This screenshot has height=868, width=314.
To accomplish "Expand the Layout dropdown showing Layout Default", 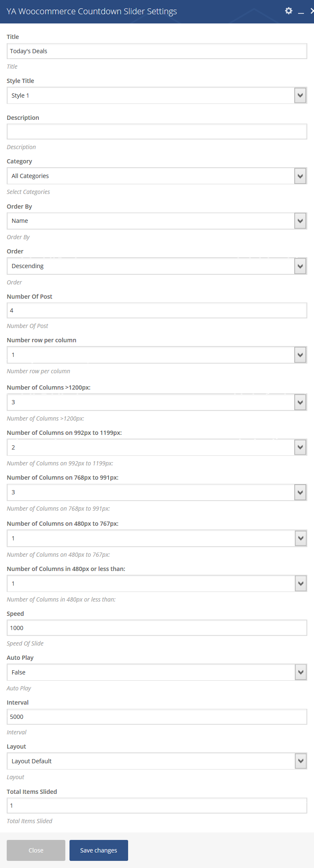I will (x=157, y=761).
